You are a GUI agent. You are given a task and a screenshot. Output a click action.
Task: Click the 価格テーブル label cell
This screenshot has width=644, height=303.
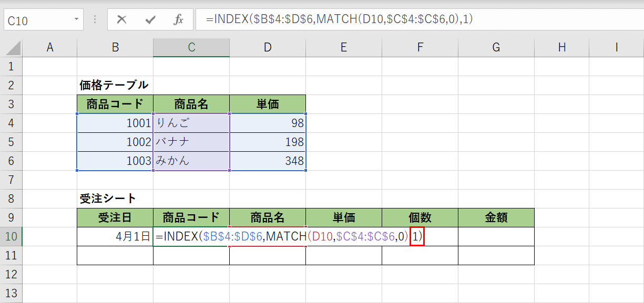[115, 85]
